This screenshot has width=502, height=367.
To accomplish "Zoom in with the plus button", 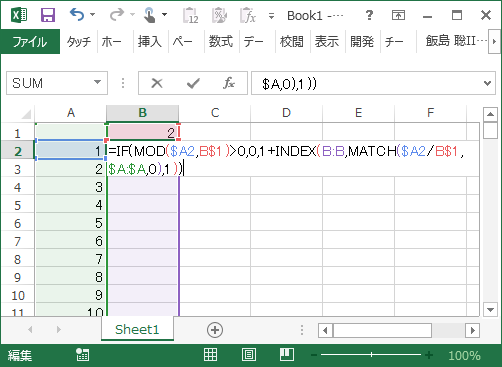I will (x=429, y=355).
